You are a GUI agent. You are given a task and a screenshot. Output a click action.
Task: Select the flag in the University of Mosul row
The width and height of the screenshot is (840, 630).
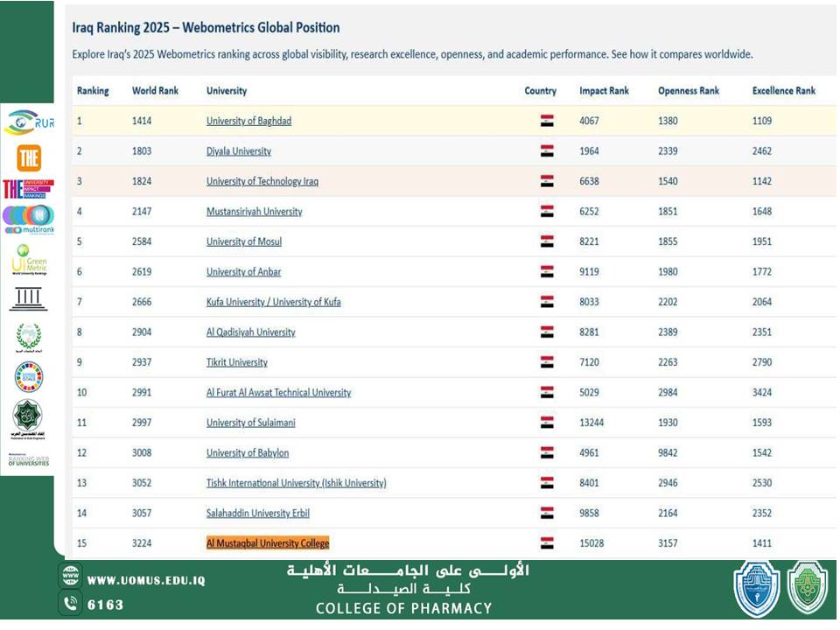point(546,241)
